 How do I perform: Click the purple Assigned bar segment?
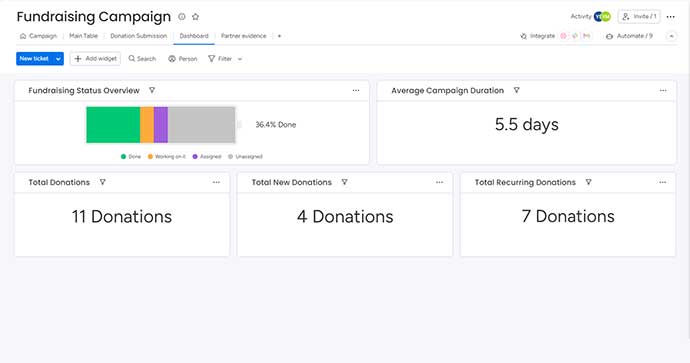pos(161,125)
